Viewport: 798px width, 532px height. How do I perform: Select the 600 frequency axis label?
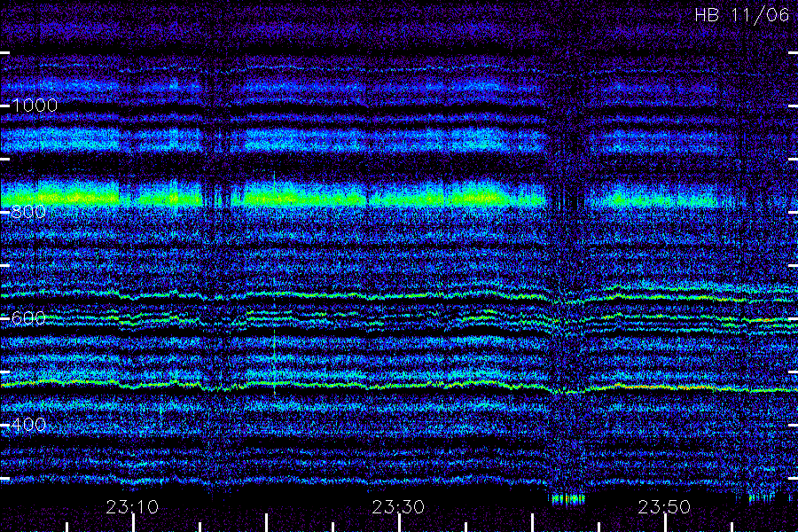click(x=28, y=318)
